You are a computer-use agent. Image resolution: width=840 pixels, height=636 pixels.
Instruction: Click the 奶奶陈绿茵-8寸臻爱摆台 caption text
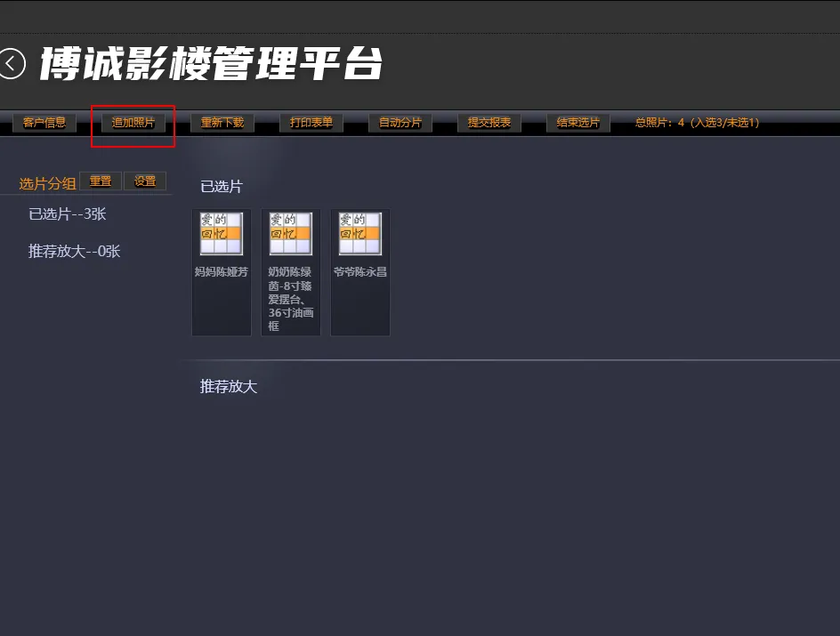tap(291, 299)
